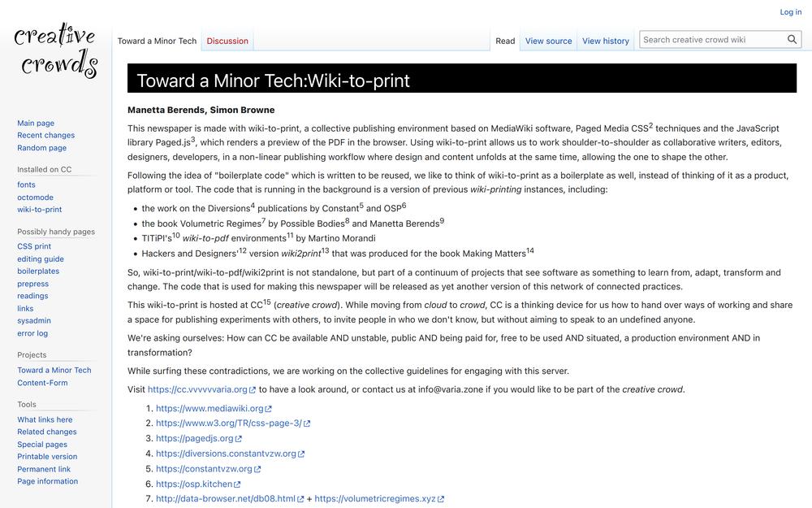Open the boilerplates page

(38, 271)
